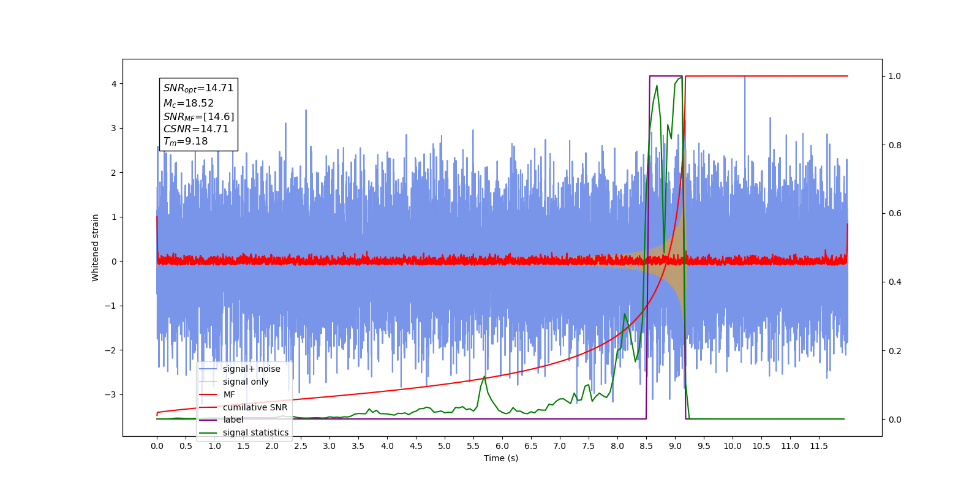Click the 'Whitened strain' y-axis label
980x490 pixels.
click(96, 247)
